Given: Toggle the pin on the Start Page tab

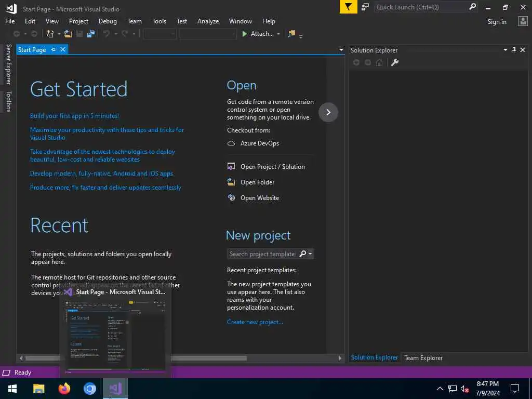Looking at the screenshot, I should point(54,49).
